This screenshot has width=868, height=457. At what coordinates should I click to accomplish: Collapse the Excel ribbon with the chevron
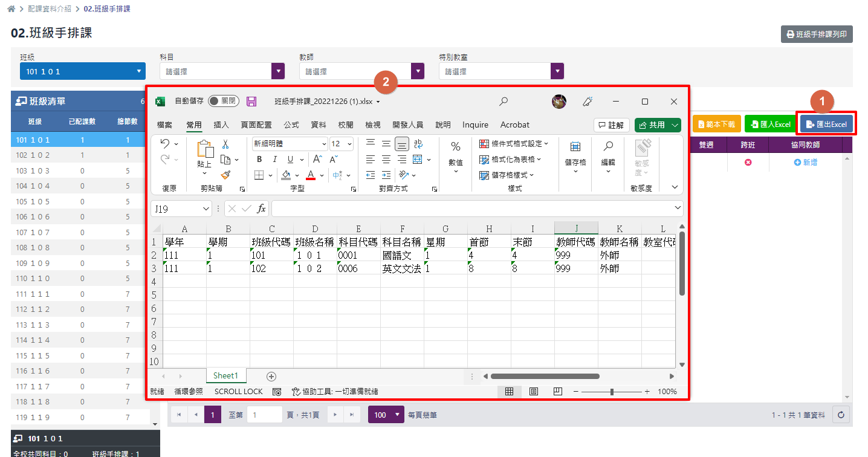[x=675, y=188]
